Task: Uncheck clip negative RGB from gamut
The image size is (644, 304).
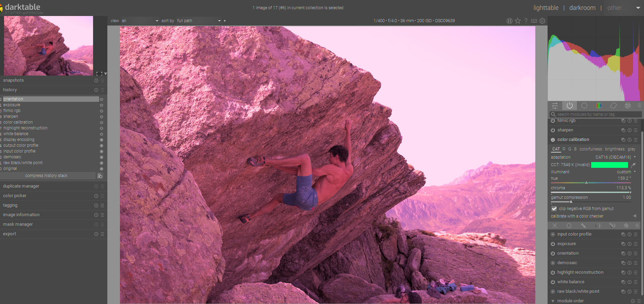Action: click(554, 209)
